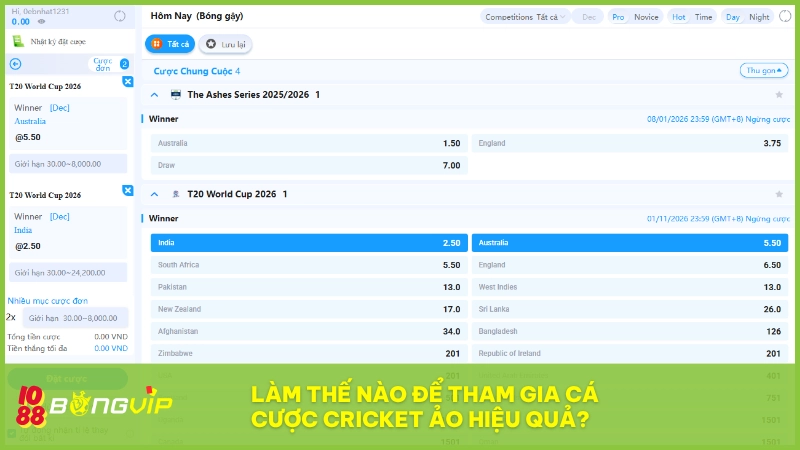This screenshot has height=450, width=800.
Task: Open the Nhật ký đặt cược bet log icon
Action: tap(17, 42)
